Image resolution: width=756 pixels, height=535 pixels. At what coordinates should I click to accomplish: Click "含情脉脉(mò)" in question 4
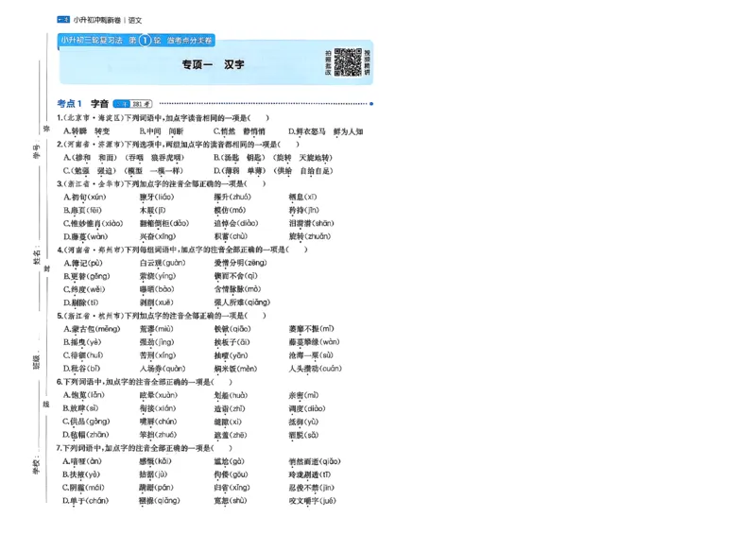(238, 289)
